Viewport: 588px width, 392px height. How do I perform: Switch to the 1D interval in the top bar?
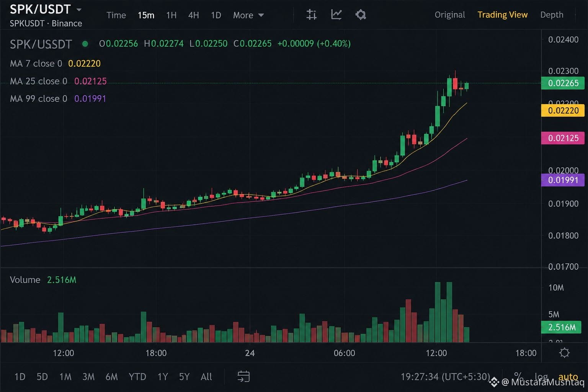[216, 15]
